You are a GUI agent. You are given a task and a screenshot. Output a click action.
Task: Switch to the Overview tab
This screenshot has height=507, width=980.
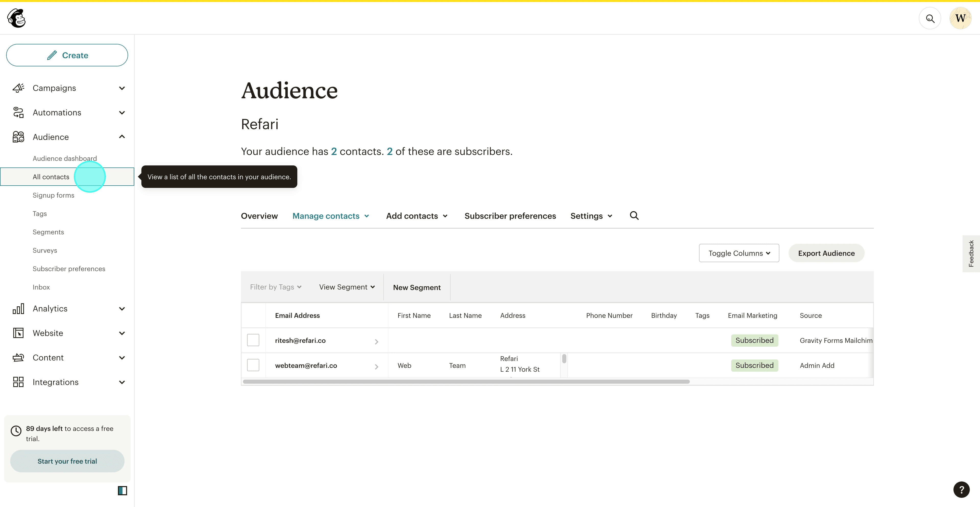tap(260, 216)
